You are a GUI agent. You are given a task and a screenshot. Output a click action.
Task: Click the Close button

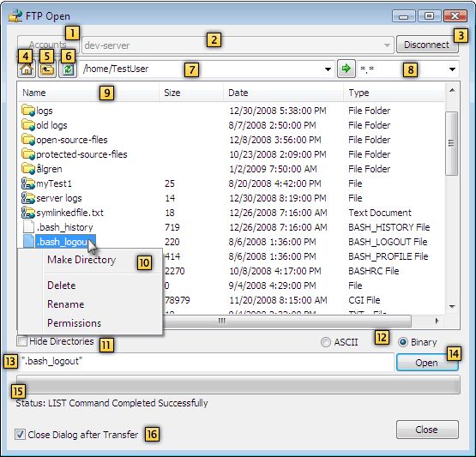tap(427, 430)
